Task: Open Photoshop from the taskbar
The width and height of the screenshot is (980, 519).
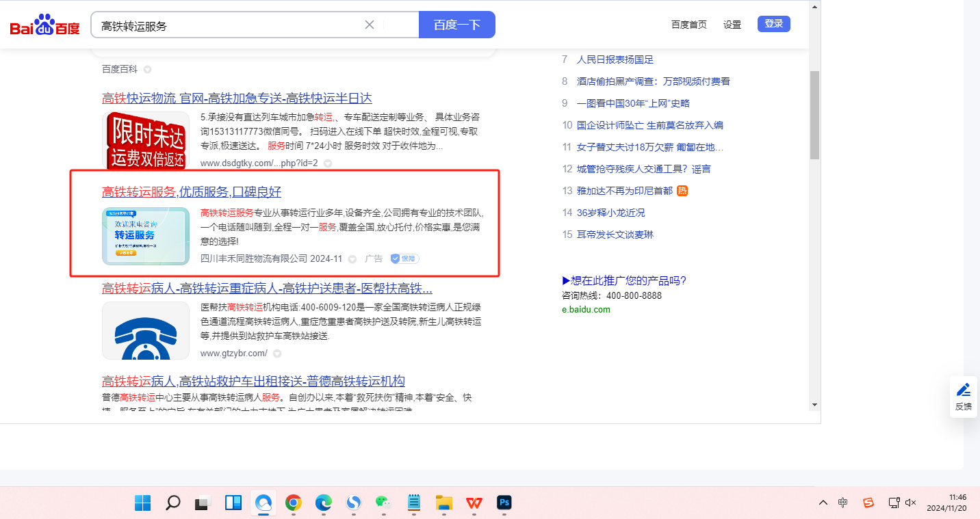Action: (504, 503)
